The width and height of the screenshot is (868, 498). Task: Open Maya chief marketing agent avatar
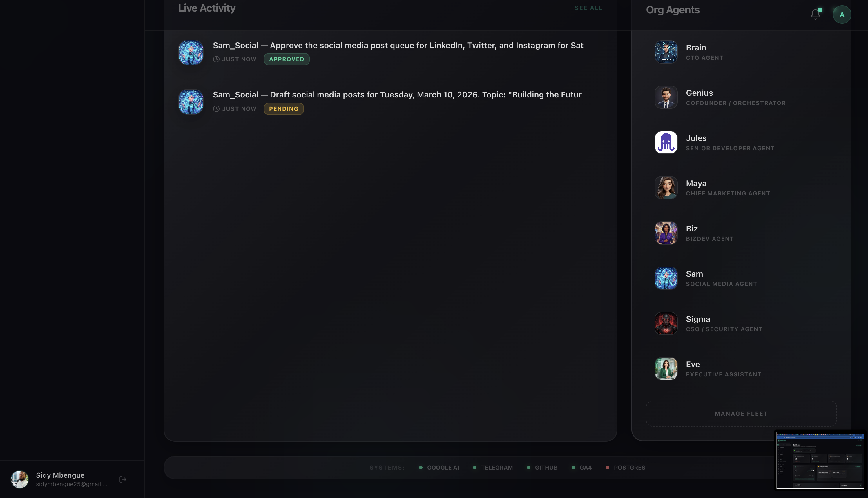click(x=666, y=188)
